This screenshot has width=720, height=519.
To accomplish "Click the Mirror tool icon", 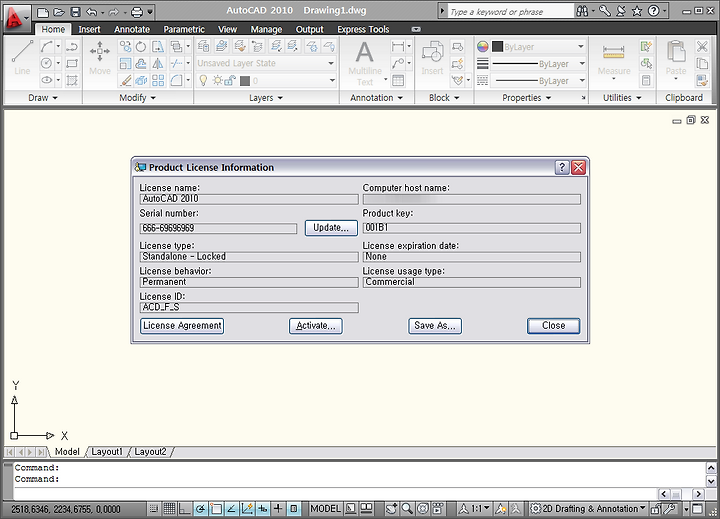I will pyautogui.click(x=158, y=63).
